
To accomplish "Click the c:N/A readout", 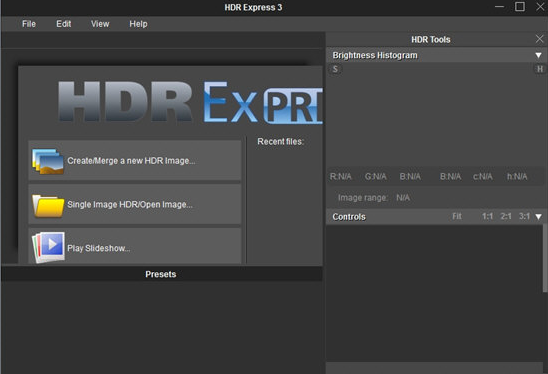I will click(483, 177).
